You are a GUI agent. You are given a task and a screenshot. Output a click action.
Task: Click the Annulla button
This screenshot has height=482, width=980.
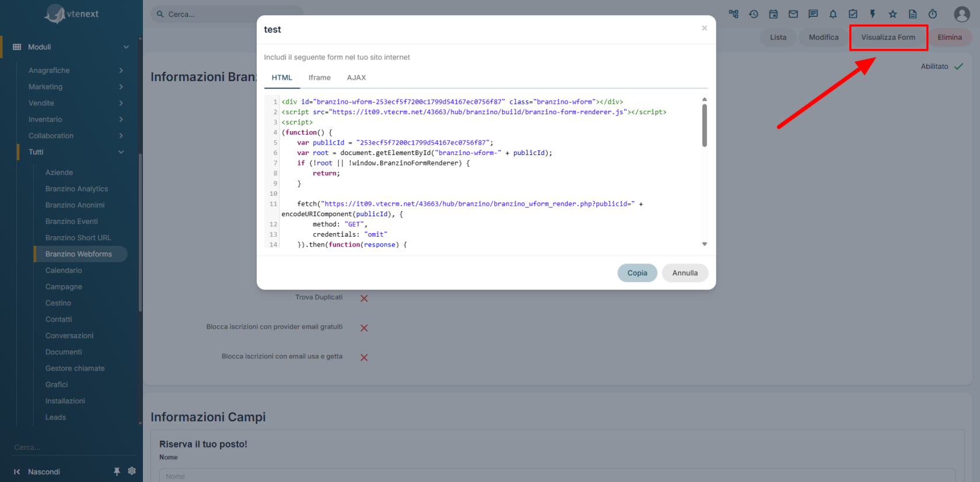click(x=685, y=273)
